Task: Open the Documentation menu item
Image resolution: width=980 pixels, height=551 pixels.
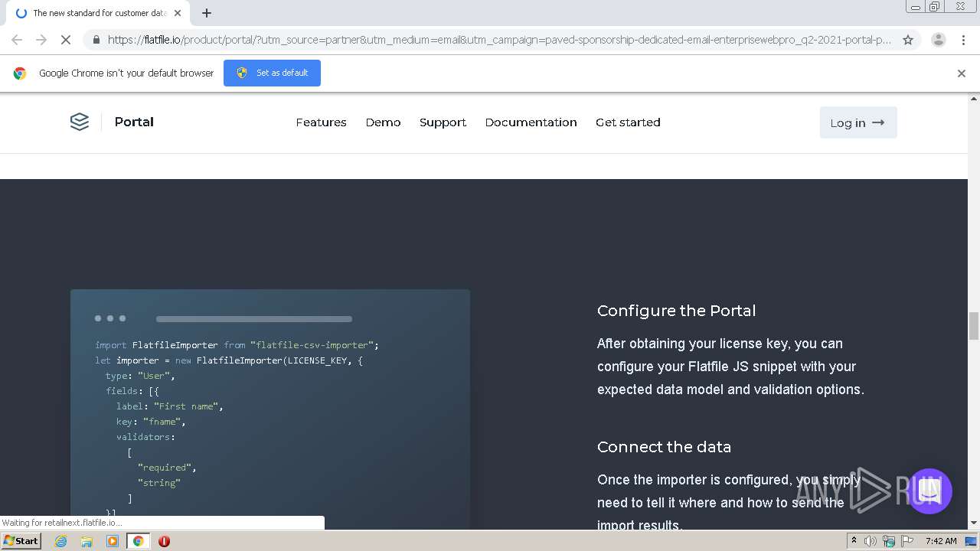Action: (531, 122)
